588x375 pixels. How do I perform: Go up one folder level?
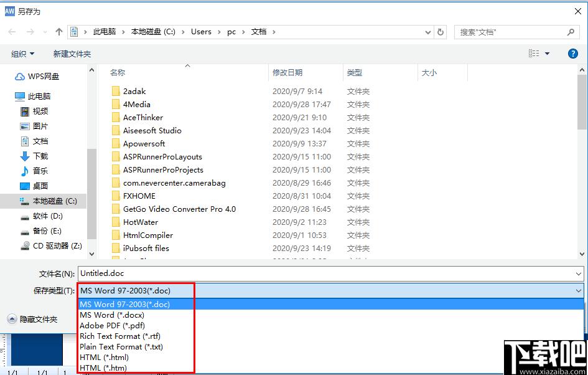59,32
